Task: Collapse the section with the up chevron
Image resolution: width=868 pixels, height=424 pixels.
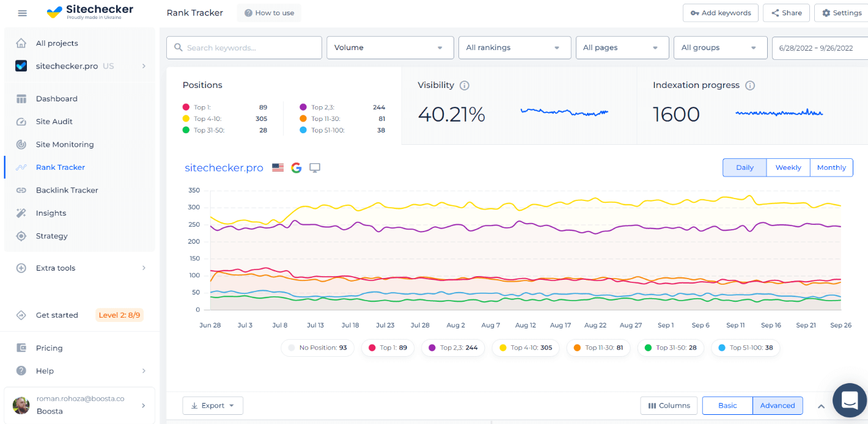Action: coord(821,406)
